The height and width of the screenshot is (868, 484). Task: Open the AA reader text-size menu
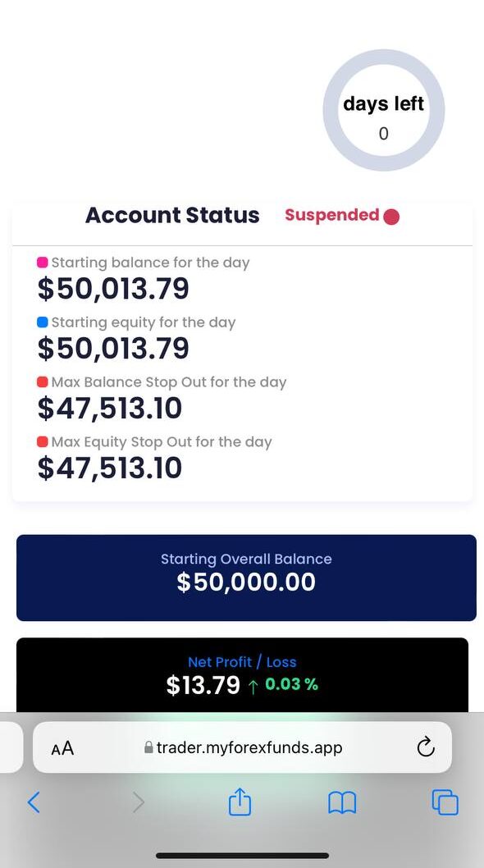coord(62,748)
